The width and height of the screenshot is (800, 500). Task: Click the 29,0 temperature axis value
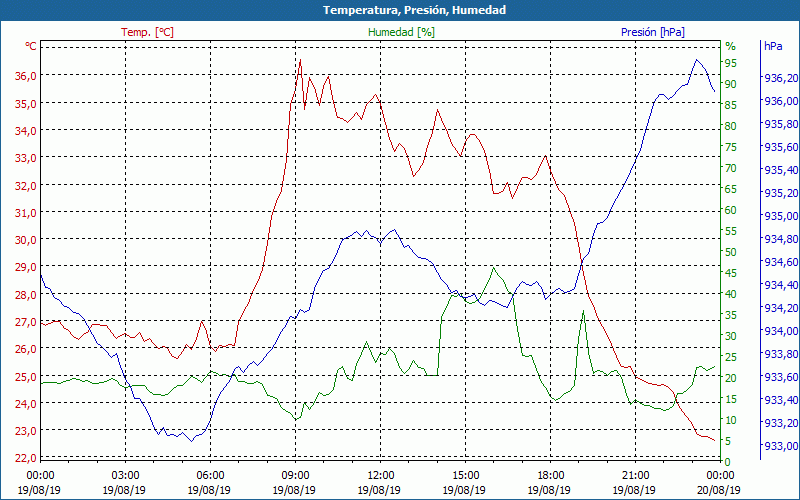[x=25, y=267]
